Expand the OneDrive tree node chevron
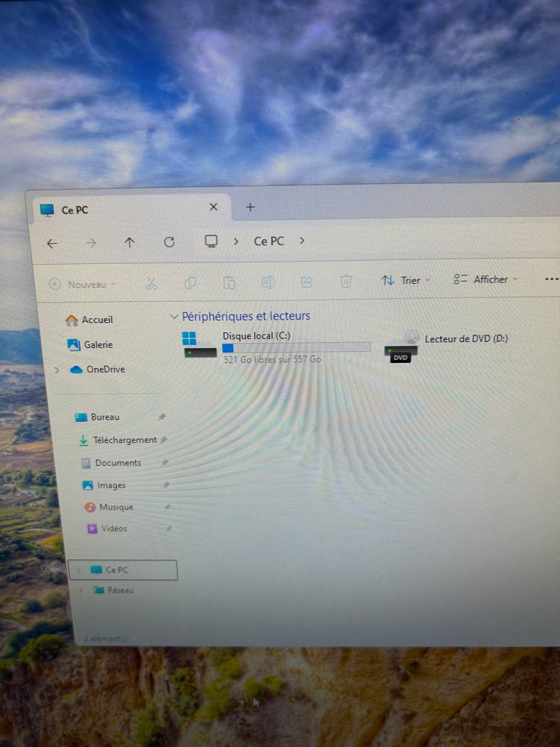 pyautogui.click(x=57, y=370)
